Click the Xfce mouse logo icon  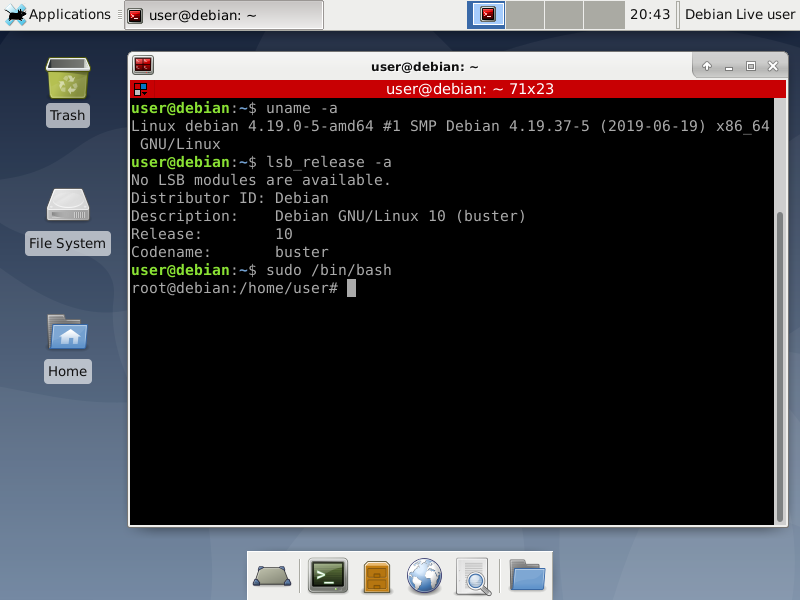pyautogui.click(x=15, y=15)
